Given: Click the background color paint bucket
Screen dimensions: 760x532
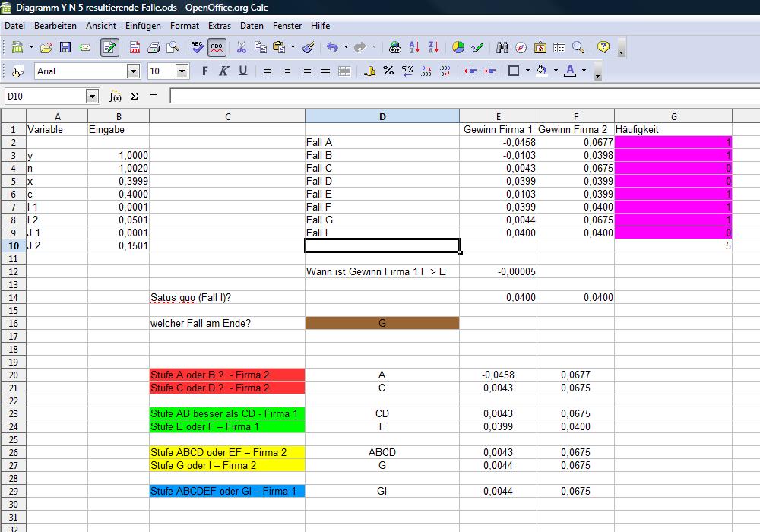Looking at the screenshot, I should tap(541, 71).
